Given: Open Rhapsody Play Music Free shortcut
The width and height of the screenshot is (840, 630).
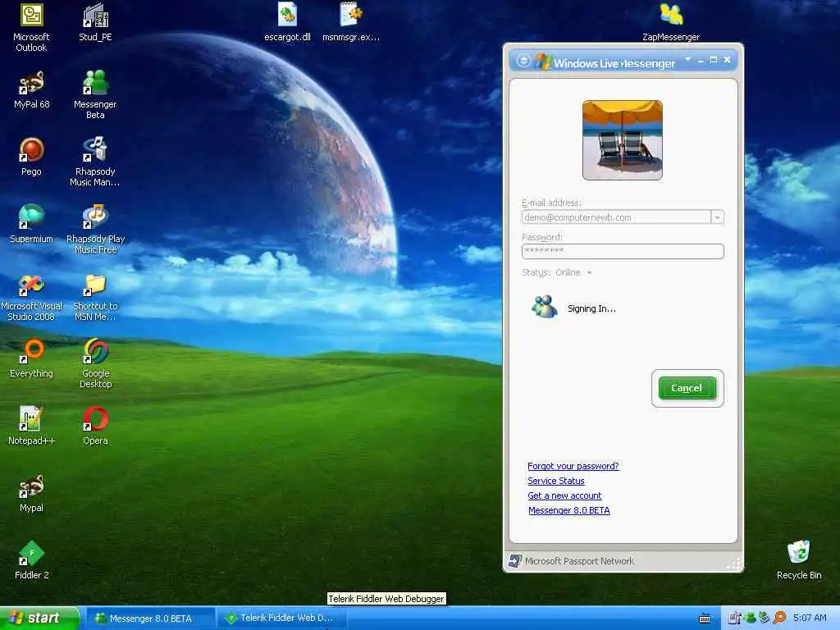Looking at the screenshot, I should click(95, 230).
